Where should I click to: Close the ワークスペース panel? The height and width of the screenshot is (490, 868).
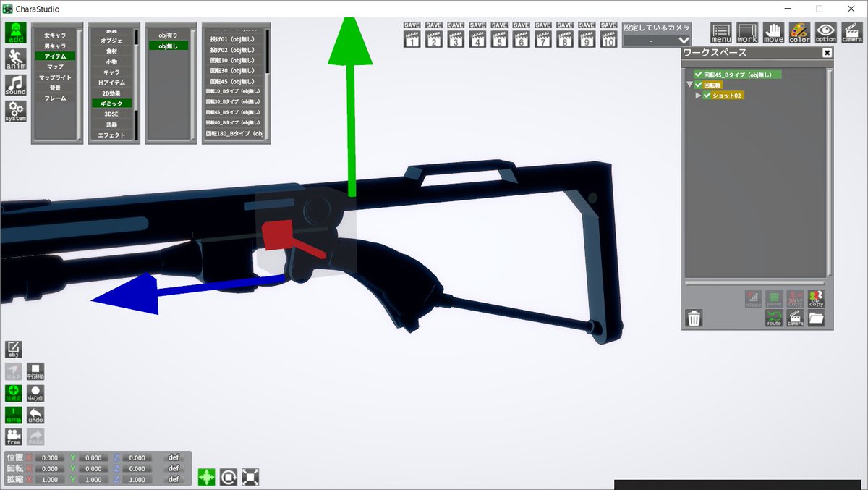pyautogui.click(x=827, y=53)
